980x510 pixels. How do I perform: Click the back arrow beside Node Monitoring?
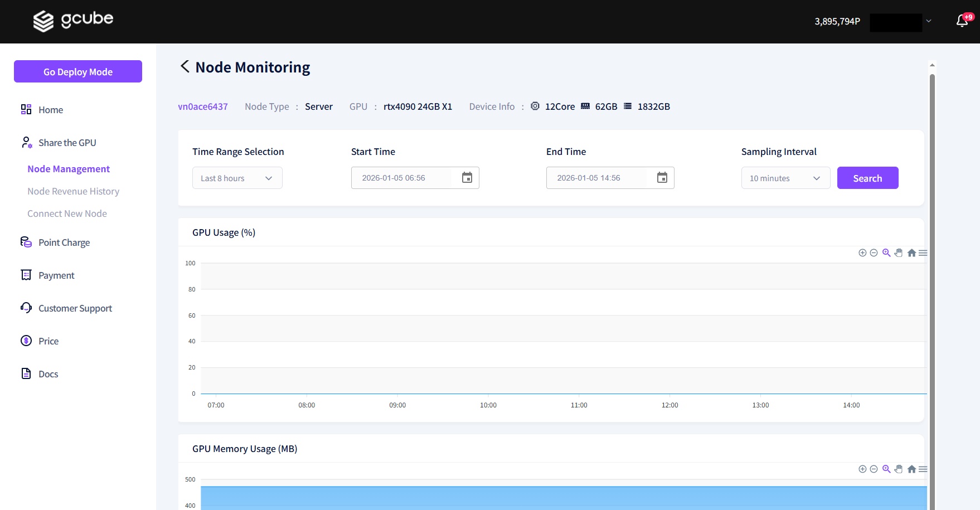[x=185, y=67]
